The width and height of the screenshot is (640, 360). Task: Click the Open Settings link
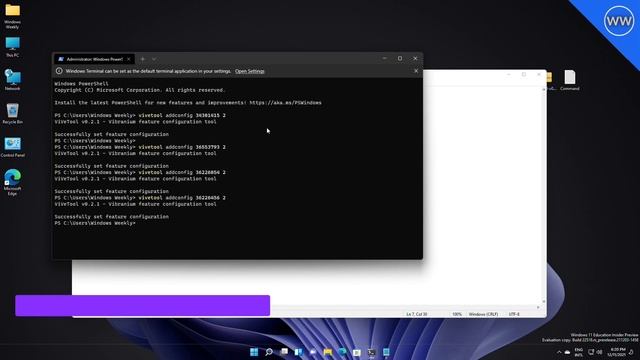(x=250, y=71)
